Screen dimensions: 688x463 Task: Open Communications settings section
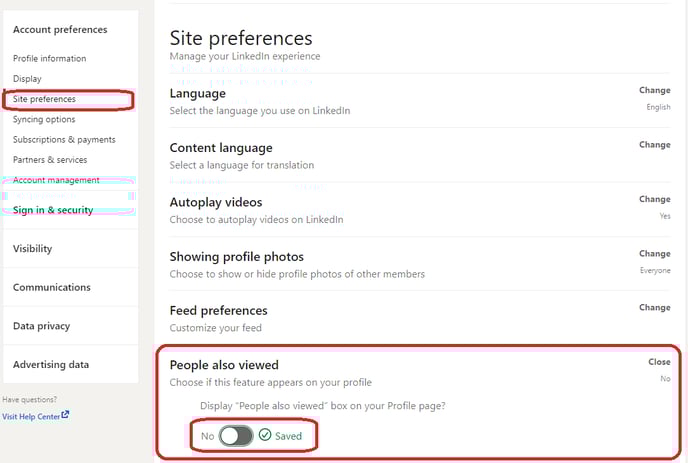click(52, 287)
